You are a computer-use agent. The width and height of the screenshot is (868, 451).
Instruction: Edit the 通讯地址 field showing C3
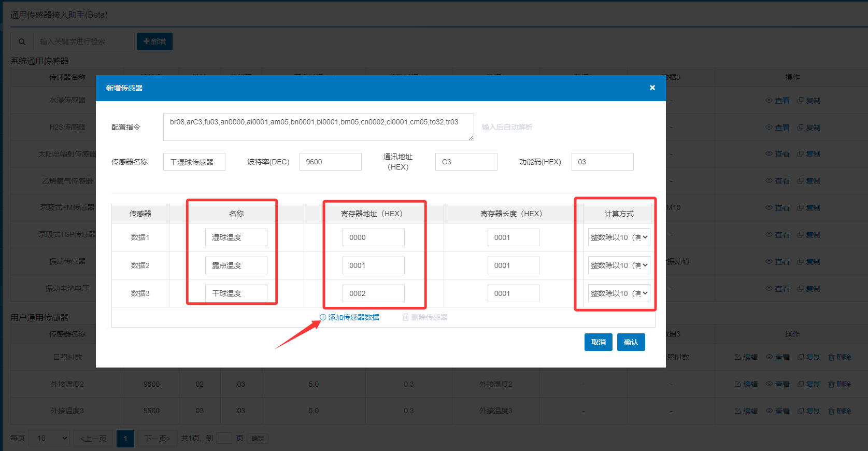(x=466, y=162)
